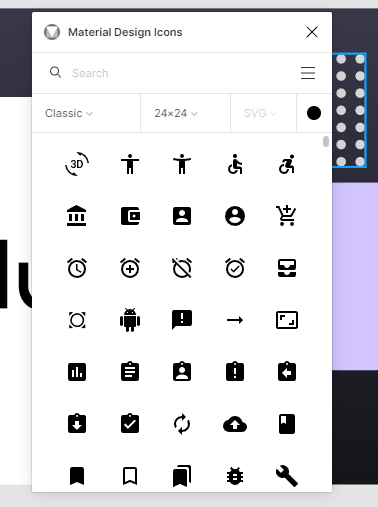Image resolution: width=378 pixels, height=507 pixels.
Task: Pick the right arrow icon
Action: coord(235,320)
